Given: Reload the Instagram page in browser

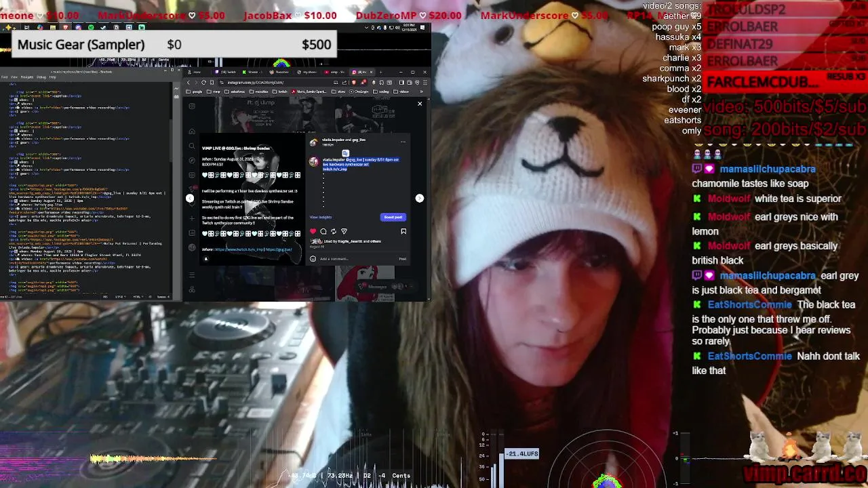Looking at the screenshot, I should tap(203, 83).
